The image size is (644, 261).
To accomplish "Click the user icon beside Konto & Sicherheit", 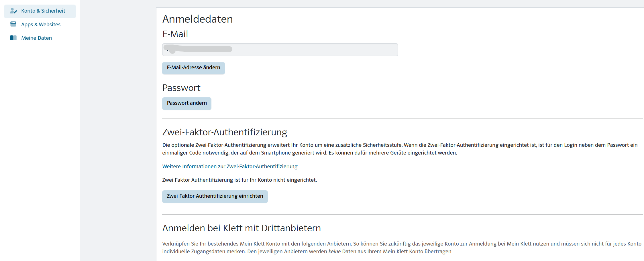I will pos(13,11).
